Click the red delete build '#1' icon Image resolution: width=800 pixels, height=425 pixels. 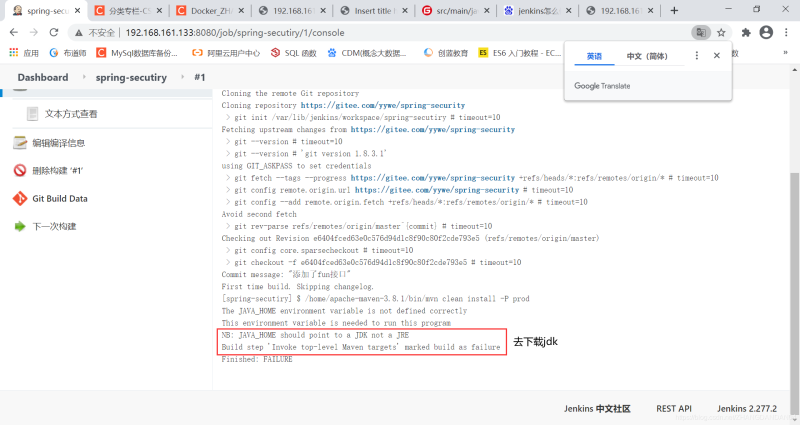[20, 170]
